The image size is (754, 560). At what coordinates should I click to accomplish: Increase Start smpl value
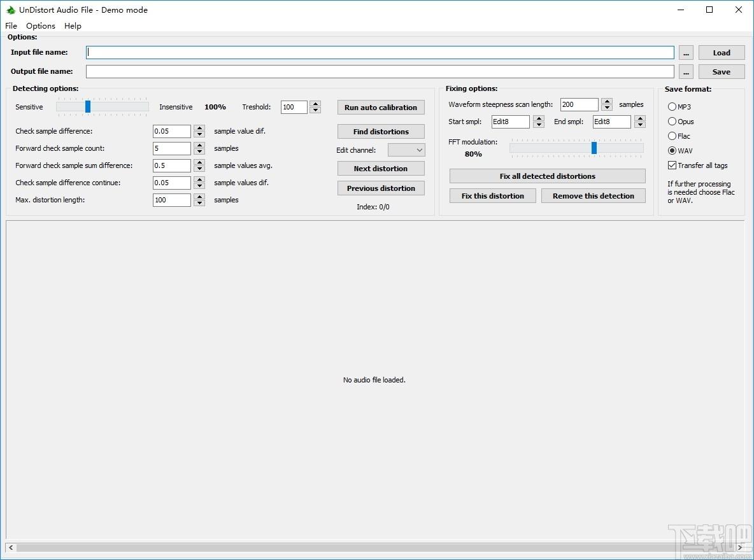tap(539, 118)
